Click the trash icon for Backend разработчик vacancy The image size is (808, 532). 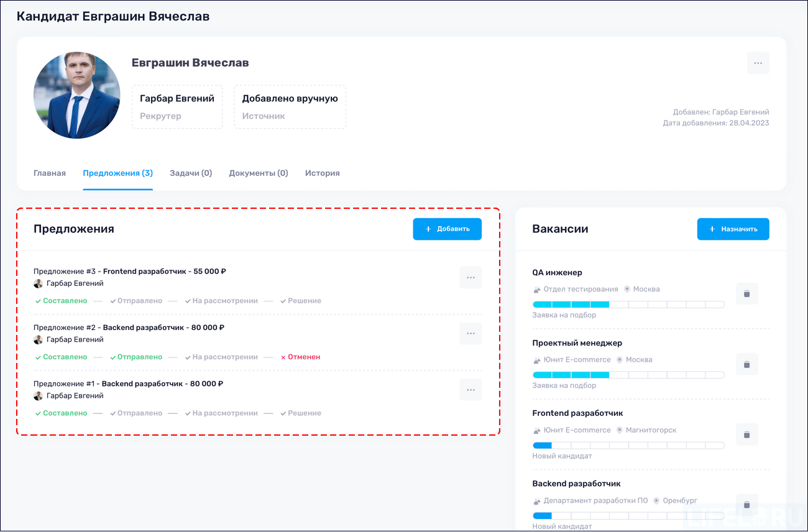pos(746,505)
